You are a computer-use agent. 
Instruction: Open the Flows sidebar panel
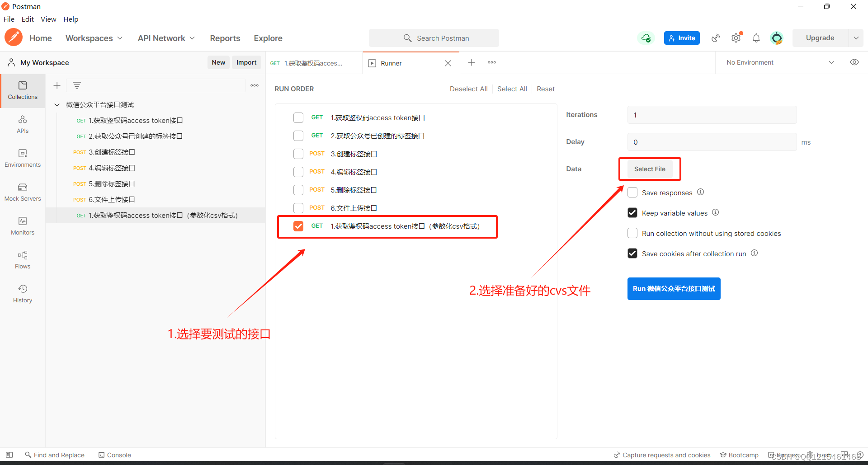pos(23,260)
